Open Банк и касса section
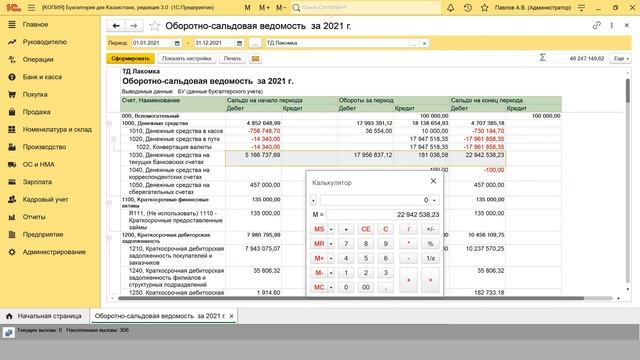640x360 pixels. [x=42, y=77]
